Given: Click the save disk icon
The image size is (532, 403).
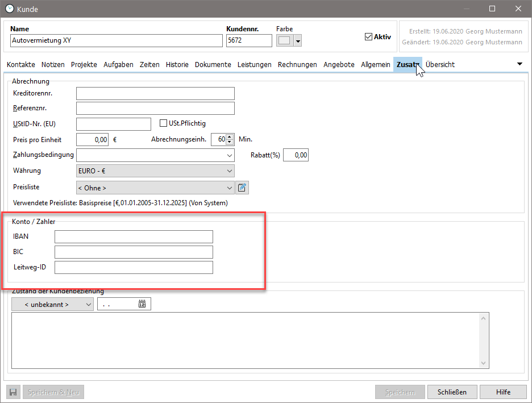Looking at the screenshot, I should click(14, 392).
